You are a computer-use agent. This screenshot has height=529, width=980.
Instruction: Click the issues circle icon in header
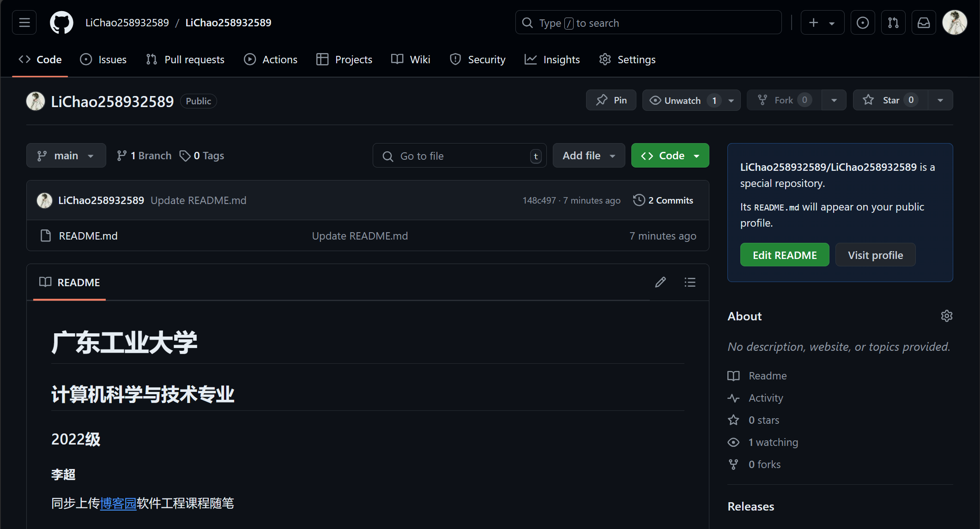point(862,23)
